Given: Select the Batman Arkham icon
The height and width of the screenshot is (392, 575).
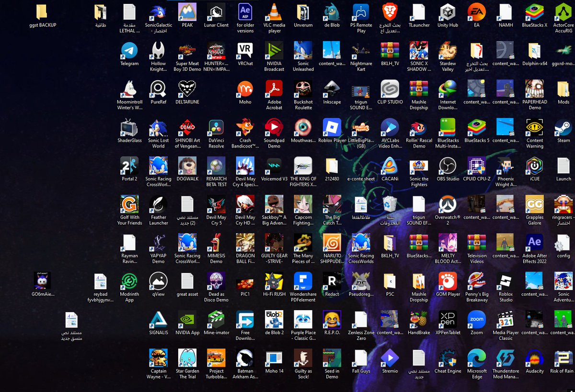Looking at the screenshot, I should point(245,358).
